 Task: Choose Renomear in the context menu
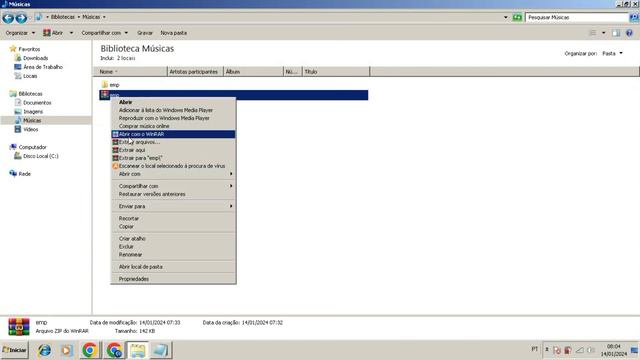(173, 255)
